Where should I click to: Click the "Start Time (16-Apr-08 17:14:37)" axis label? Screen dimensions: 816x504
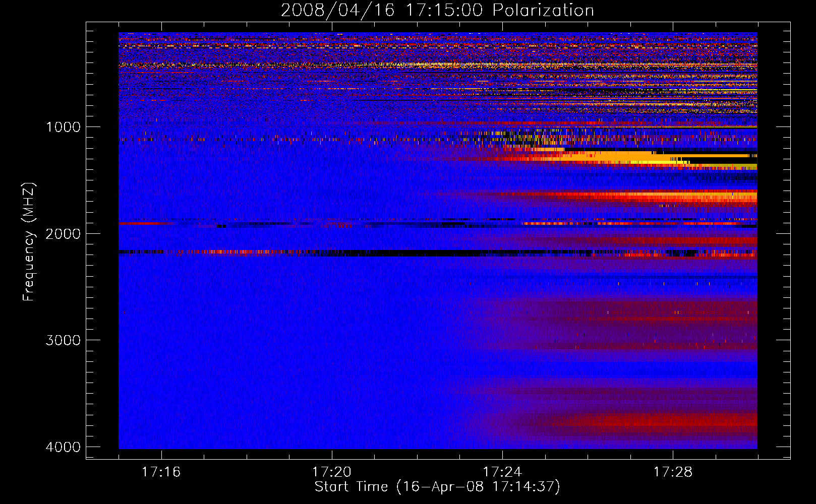437,487
